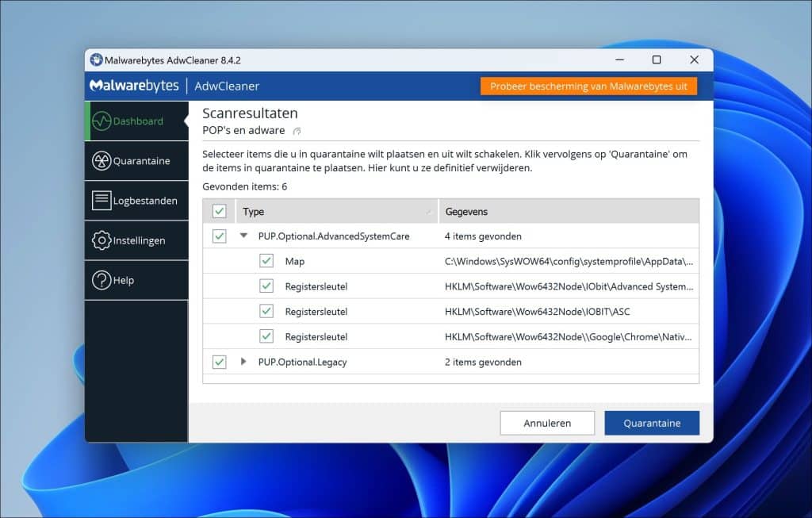812x518 pixels.
Task: Expand the PUP.Optional.Legacy group
Action: pos(243,362)
